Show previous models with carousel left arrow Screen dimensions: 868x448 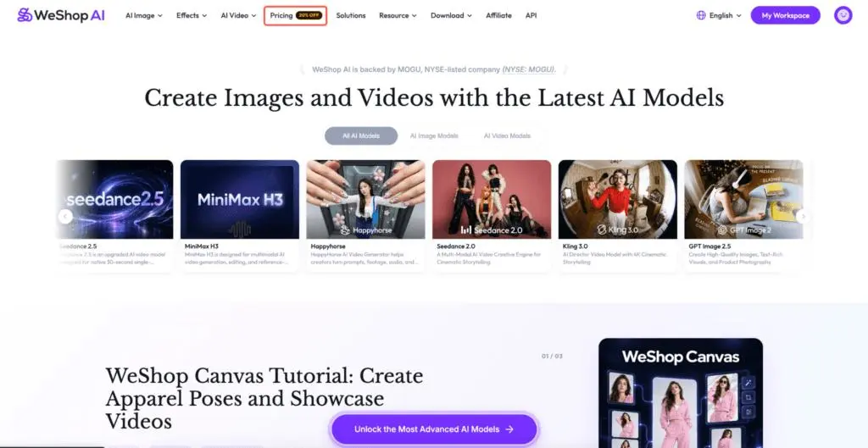65,216
